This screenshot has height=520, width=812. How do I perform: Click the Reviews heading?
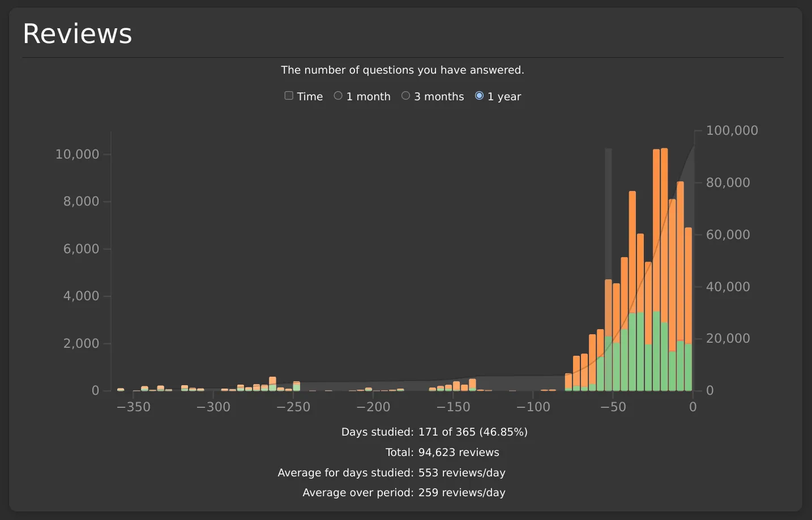[x=77, y=34]
